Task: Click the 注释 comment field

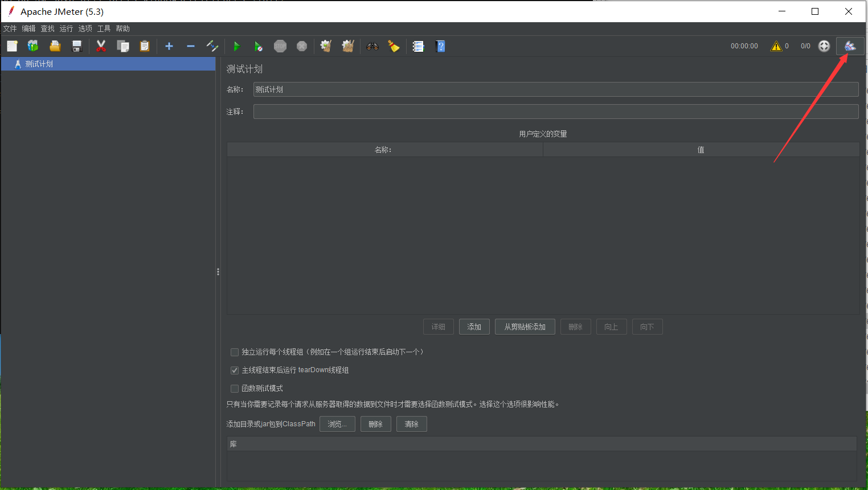Action: [x=556, y=112]
